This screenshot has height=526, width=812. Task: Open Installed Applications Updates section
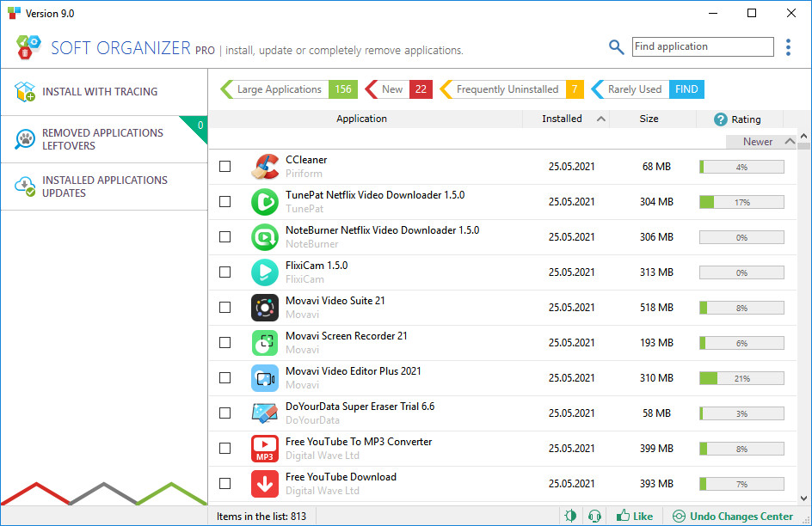(x=104, y=187)
